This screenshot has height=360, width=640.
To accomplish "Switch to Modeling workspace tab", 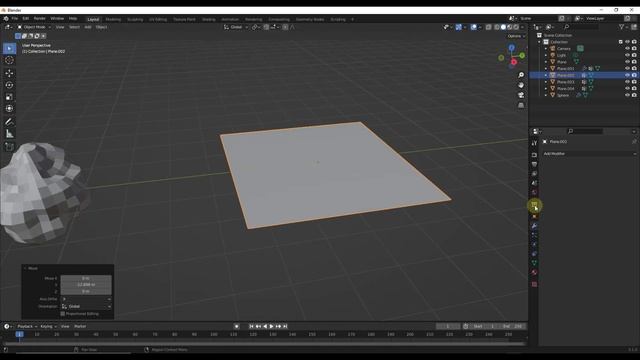I will coord(113,19).
